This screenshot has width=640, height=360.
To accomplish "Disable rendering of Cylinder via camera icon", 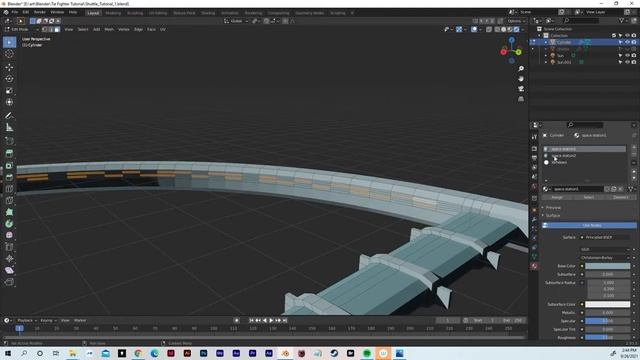I will click(634, 42).
